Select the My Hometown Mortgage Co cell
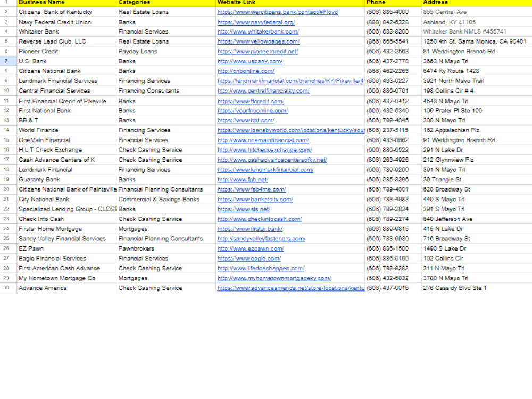 pos(67,278)
